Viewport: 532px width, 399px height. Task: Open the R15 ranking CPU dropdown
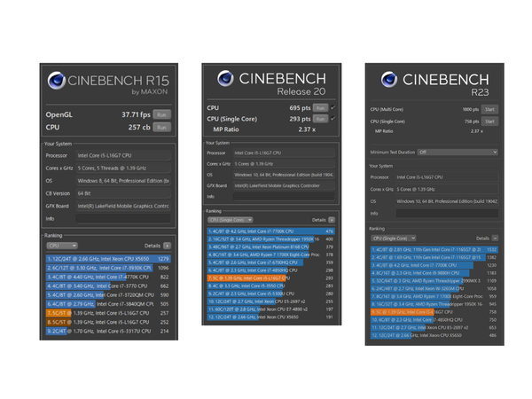click(x=62, y=246)
